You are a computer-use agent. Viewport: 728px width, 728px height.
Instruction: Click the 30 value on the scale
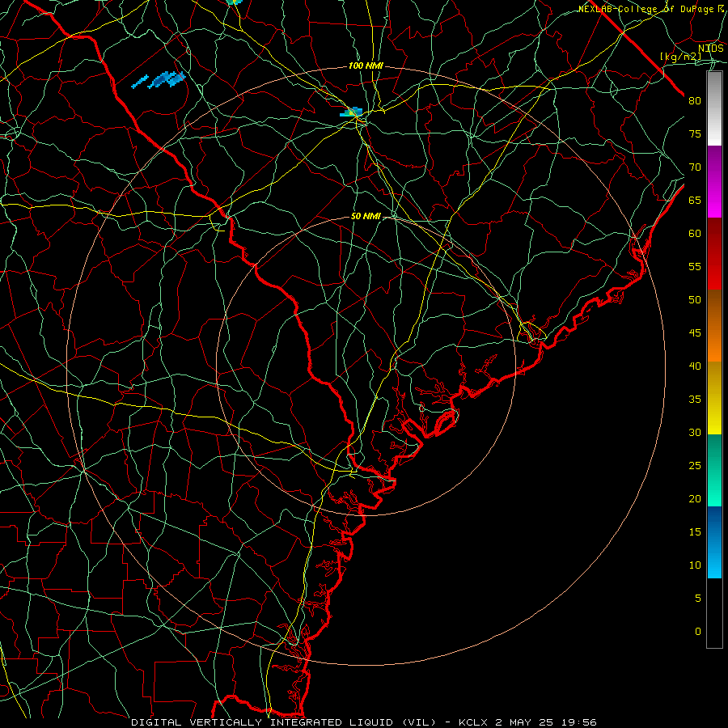pos(695,432)
